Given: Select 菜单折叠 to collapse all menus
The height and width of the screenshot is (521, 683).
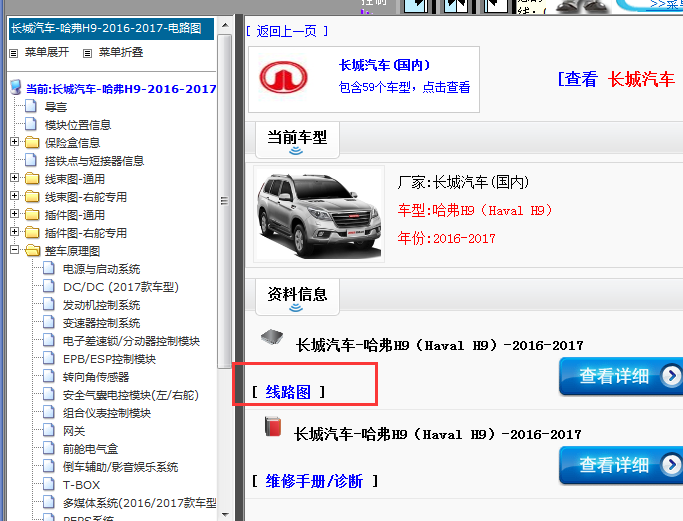Looking at the screenshot, I should click(121, 52).
